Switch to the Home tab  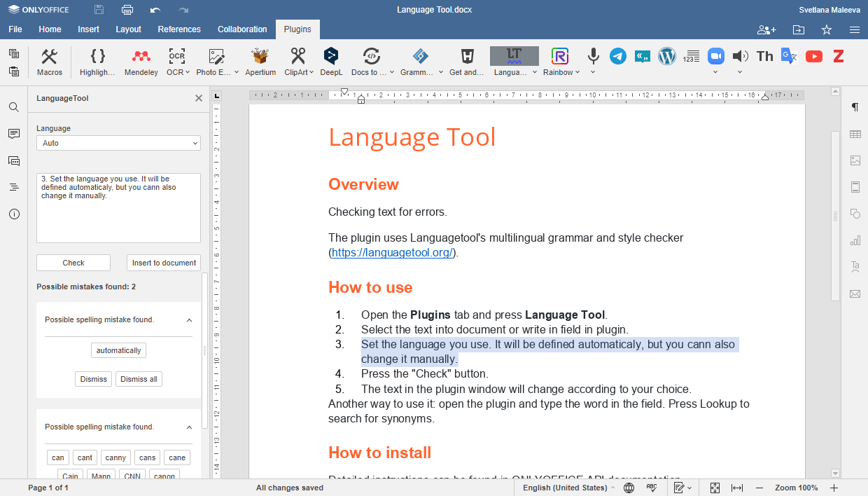pyautogui.click(x=50, y=29)
